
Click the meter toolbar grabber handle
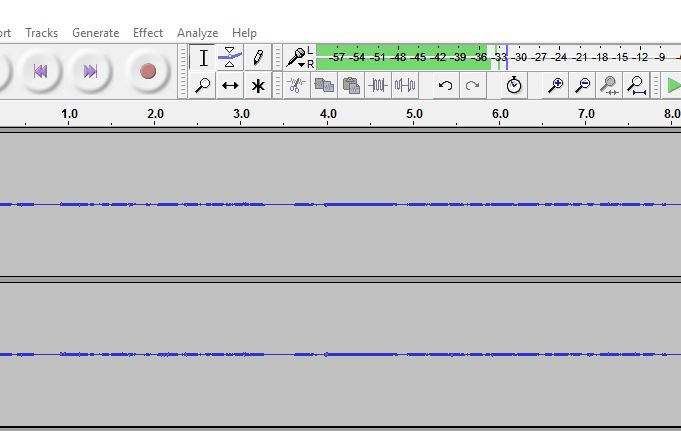pyautogui.click(x=278, y=57)
